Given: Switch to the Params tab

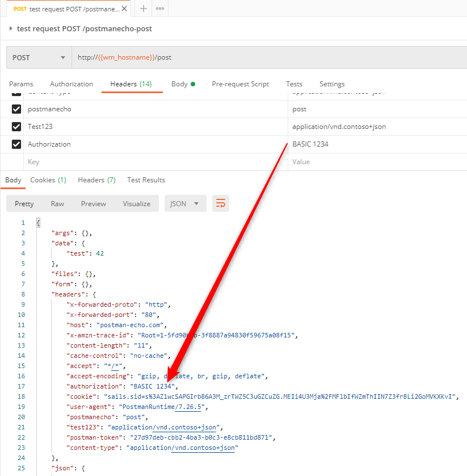Looking at the screenshot, I should pyautogui.click(x=21, y=84).
